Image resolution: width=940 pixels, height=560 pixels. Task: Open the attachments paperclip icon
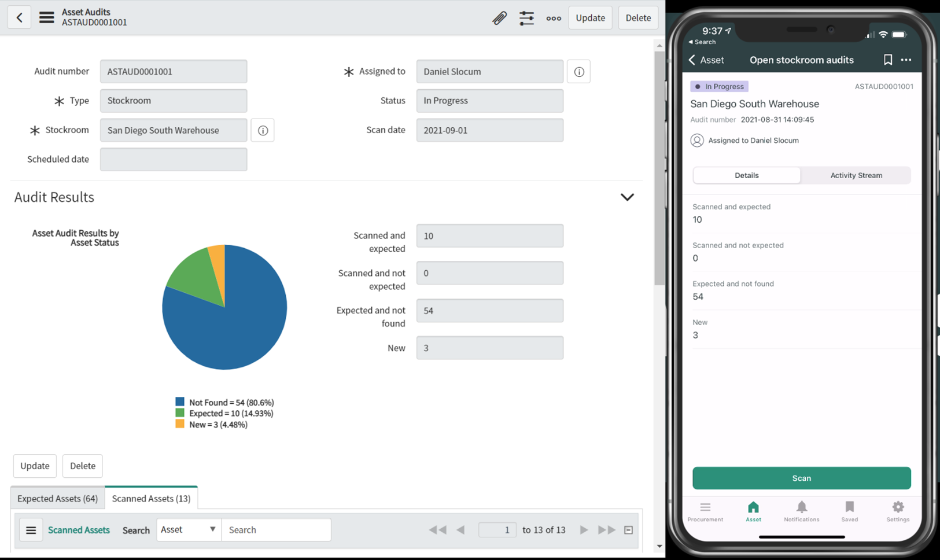(499, 18)
